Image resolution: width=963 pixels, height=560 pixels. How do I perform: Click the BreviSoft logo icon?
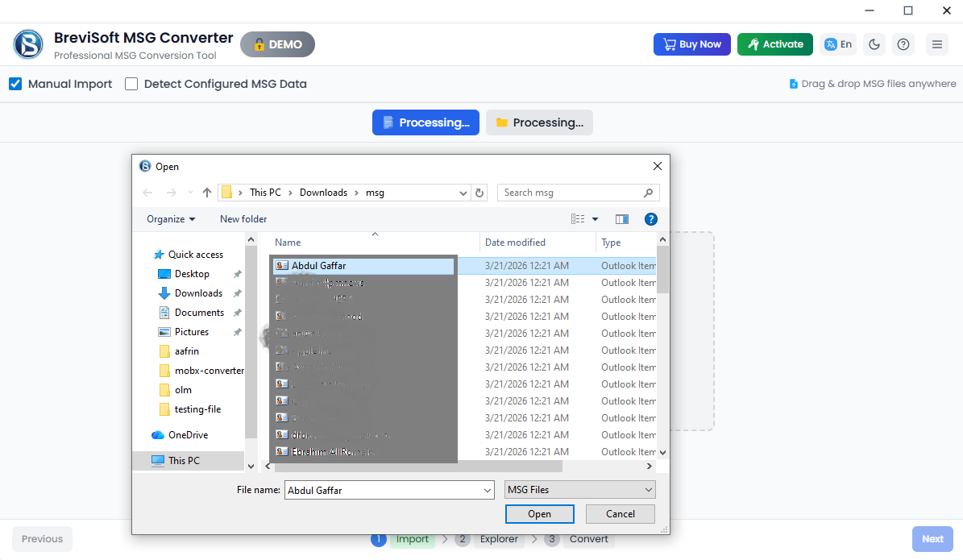click(x=28, y=44)
